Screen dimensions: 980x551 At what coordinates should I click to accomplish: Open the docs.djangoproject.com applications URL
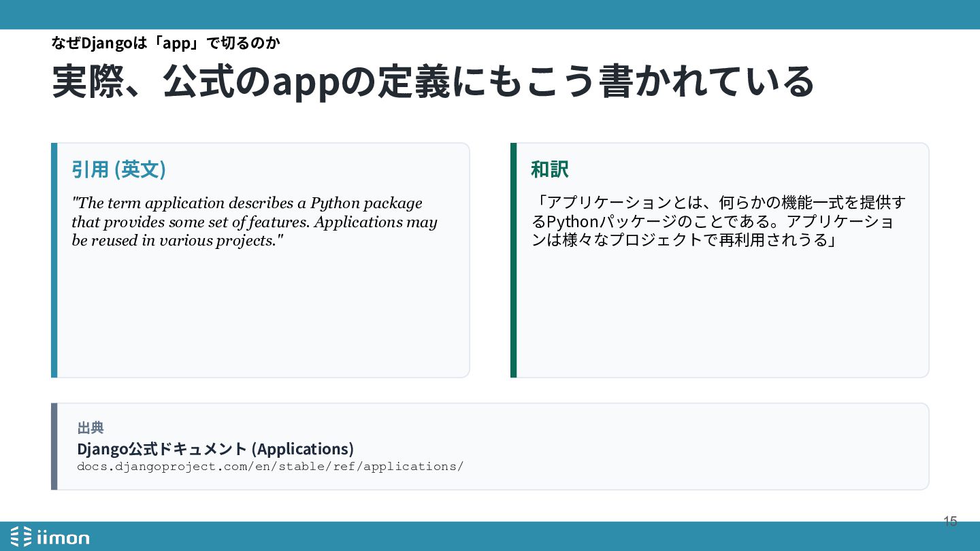pos(270,467)
